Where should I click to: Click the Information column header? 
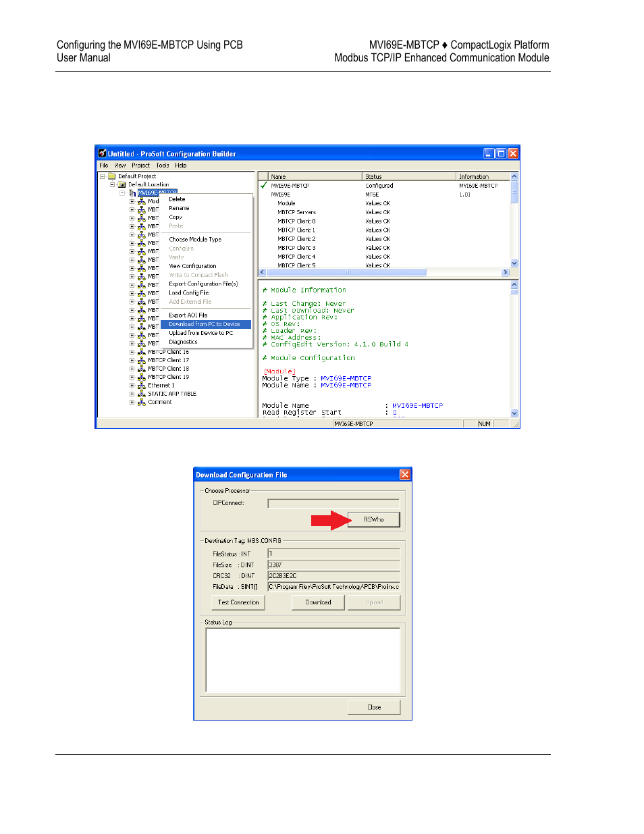[483, 176]
